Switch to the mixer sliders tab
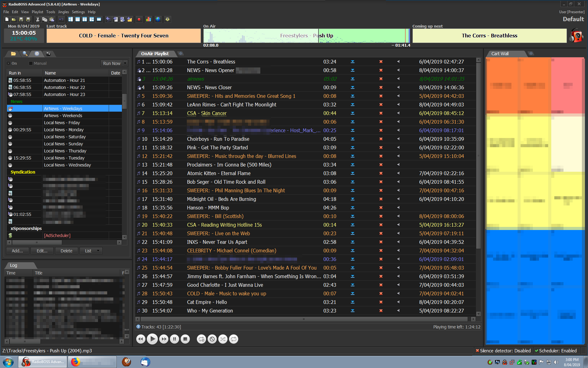 pos(48,54)
